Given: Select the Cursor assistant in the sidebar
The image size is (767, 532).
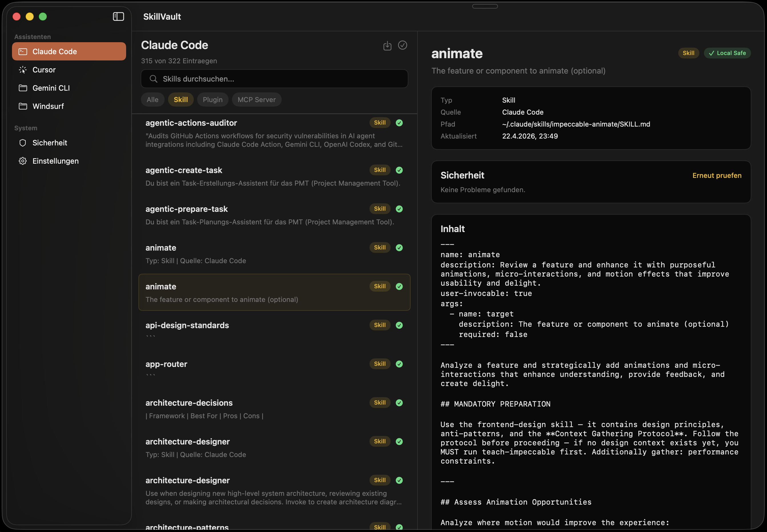Looking at the screenshot, I should pyautogui.click(x=45, y=70).
